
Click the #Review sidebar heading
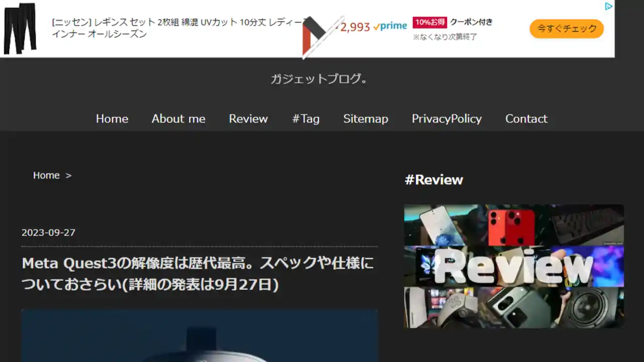[x=434, y=180]
